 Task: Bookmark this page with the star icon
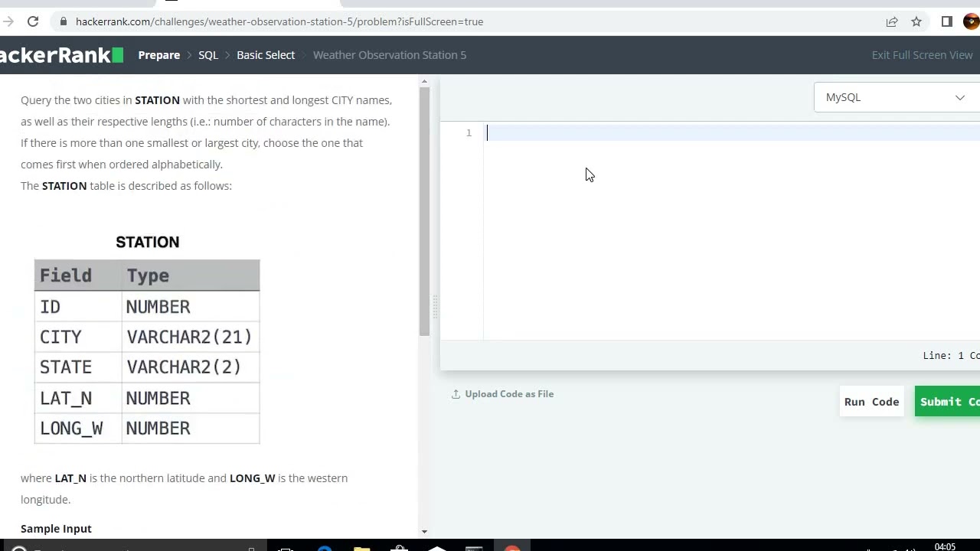pyautogui.click(x=916, y=21)
